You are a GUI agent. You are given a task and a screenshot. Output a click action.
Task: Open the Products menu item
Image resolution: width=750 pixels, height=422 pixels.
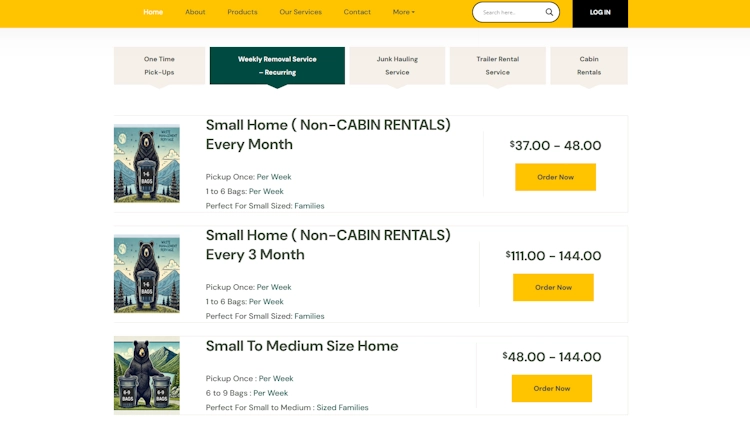click(x=243, y=12)
